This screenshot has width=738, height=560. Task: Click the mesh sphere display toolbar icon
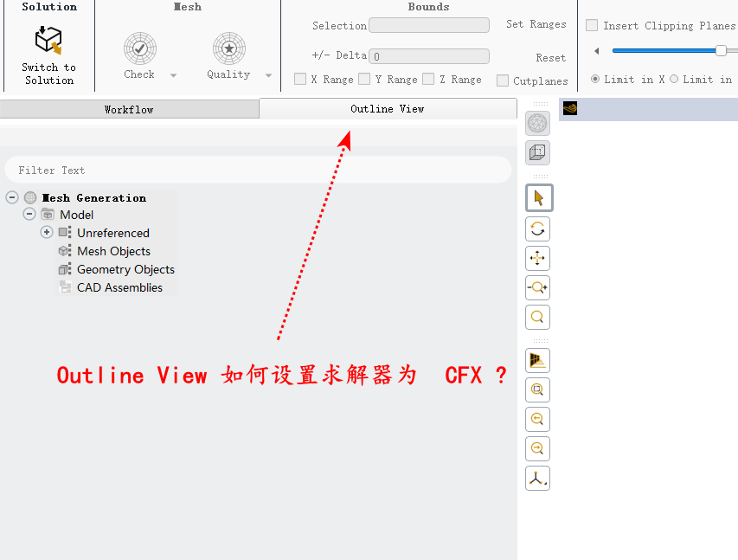[537, 124]
